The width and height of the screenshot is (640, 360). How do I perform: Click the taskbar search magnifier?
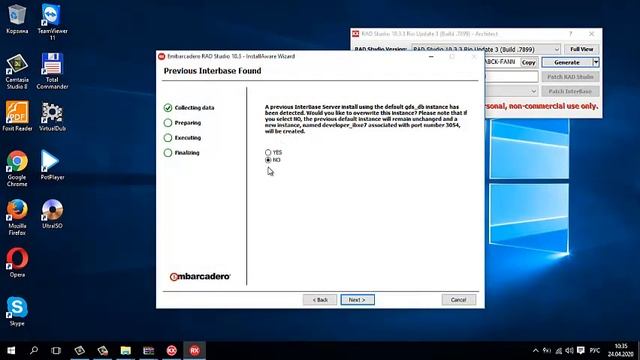coord(34,350)
